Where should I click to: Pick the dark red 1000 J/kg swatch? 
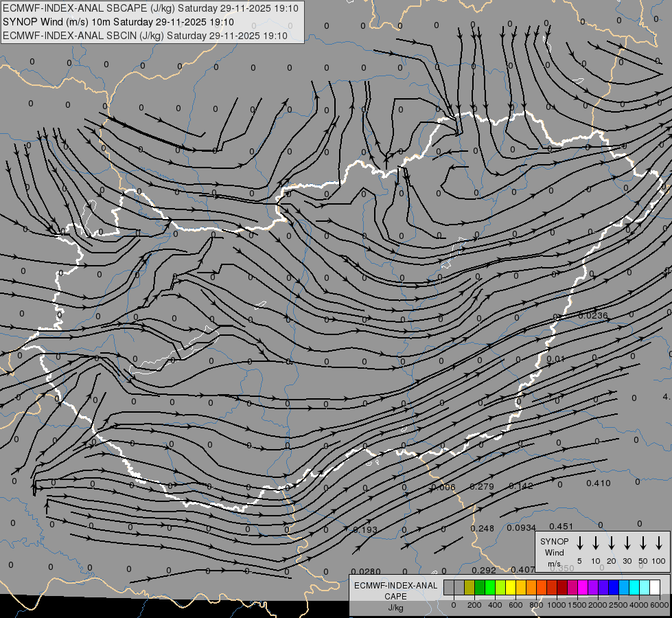562,587
